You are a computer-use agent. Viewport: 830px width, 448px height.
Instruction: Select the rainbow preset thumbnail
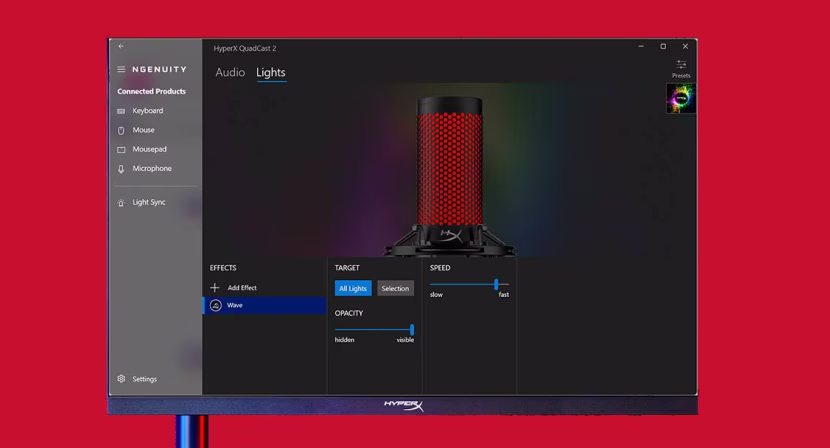click(681, 98)
